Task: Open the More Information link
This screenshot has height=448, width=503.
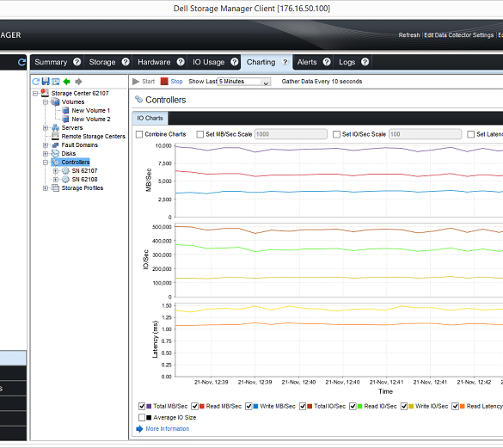Action: pyautogui.click(x=167, y=429)
